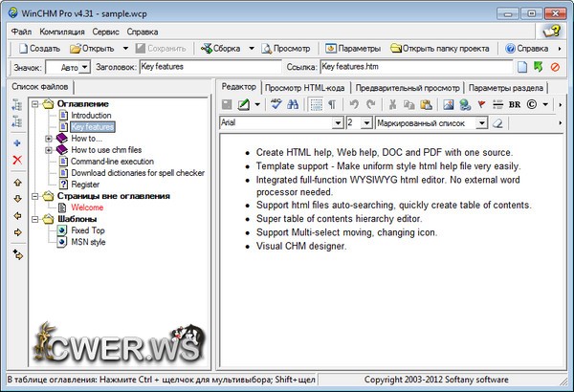Click the editor save disk icon

click(x=227, y=104)
